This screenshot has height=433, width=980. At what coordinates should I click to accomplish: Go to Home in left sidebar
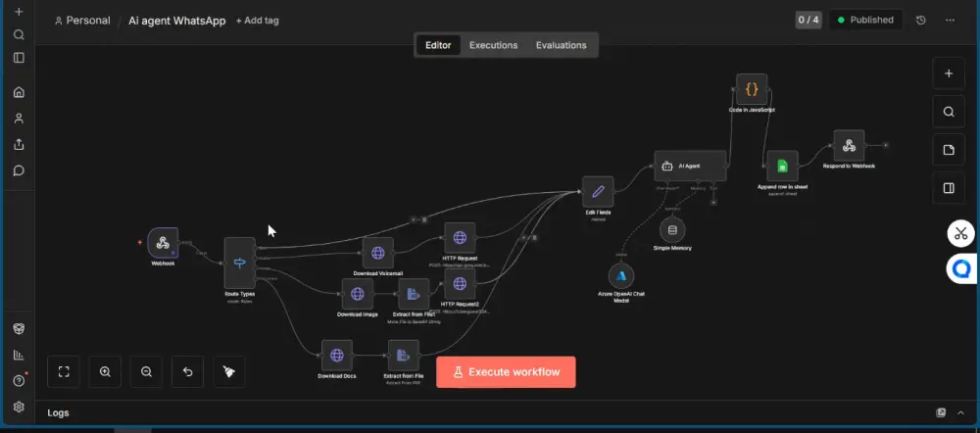click(19, 92)
